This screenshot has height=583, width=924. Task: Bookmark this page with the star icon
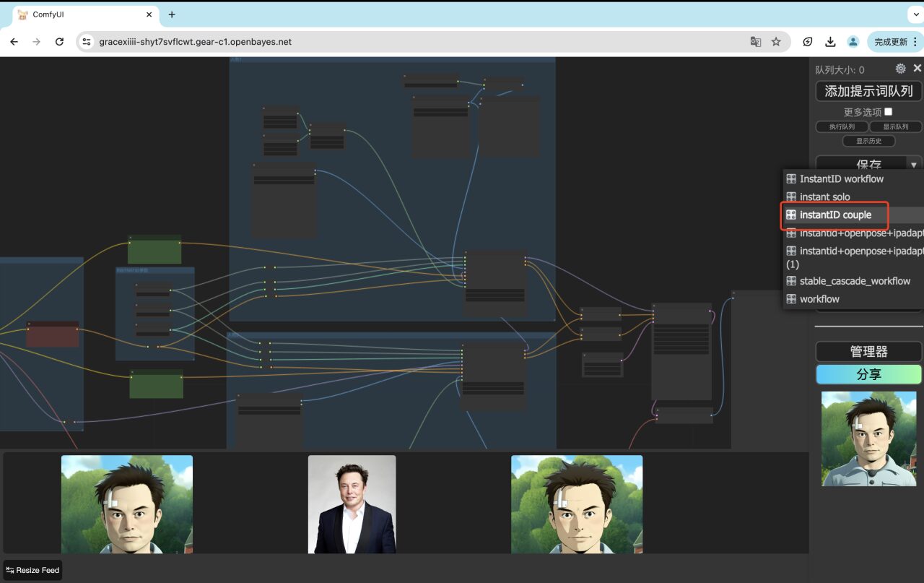click(776, 42)
